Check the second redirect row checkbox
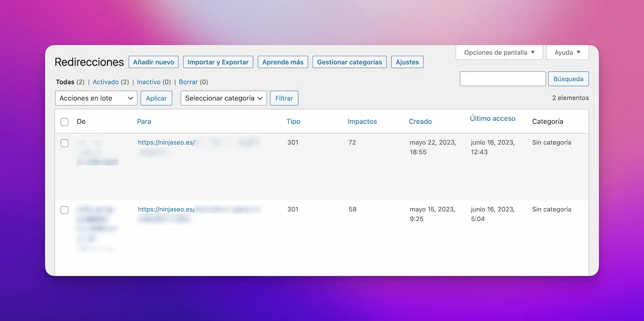The height and width of the screenshot is (321, 644). (x=64, y=210)
